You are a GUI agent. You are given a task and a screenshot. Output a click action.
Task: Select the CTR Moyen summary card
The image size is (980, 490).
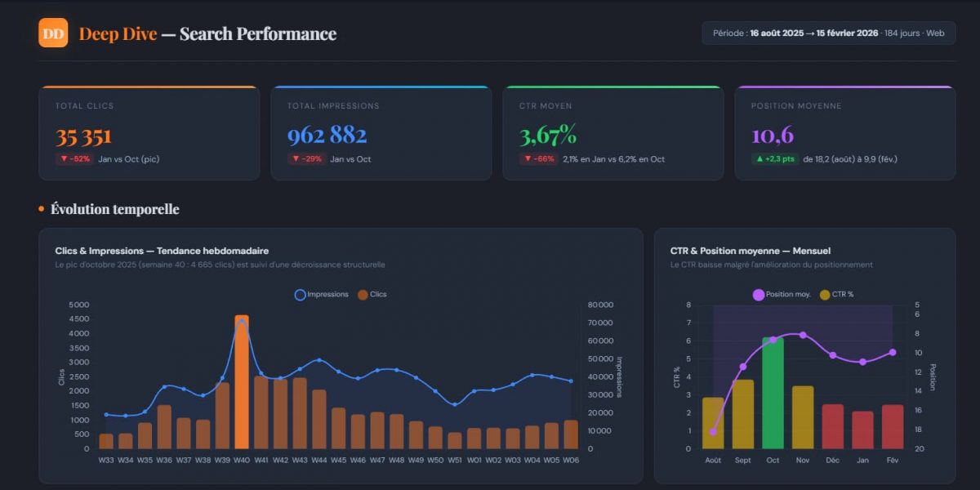pyautogui.click(x=613, y=132)
